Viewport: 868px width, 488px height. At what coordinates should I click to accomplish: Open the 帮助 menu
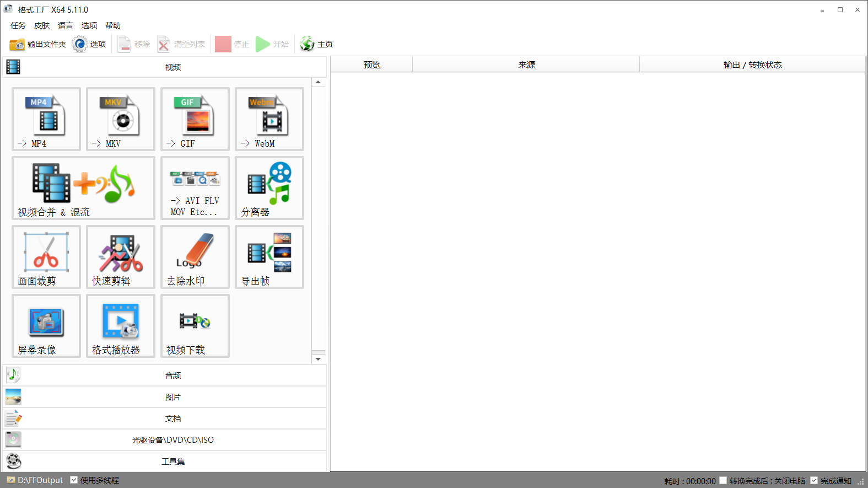tap(113, 25)
